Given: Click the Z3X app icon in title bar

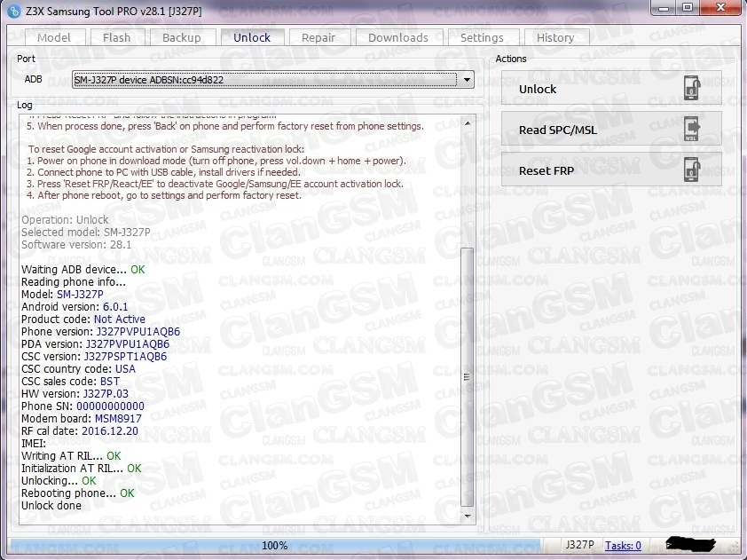Looking at the screenshot, I should [14, 11].
